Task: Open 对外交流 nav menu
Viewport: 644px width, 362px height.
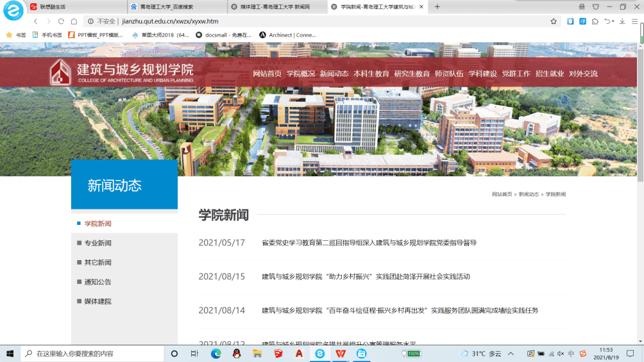Action: click(583, 74)
